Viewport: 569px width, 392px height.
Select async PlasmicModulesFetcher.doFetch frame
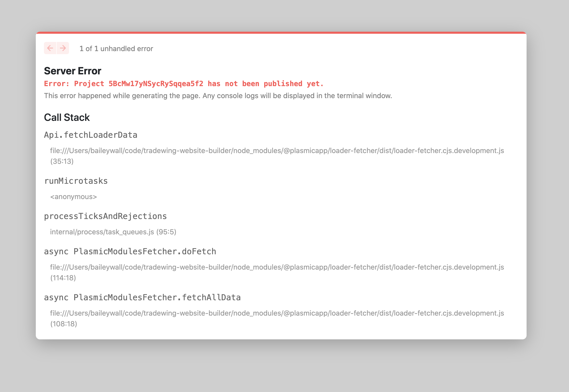130,251
